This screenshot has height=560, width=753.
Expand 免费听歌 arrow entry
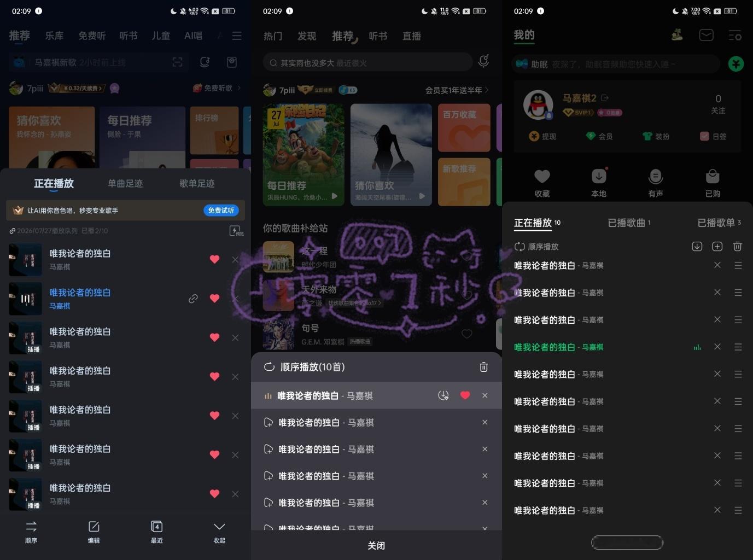pos(239,88)
